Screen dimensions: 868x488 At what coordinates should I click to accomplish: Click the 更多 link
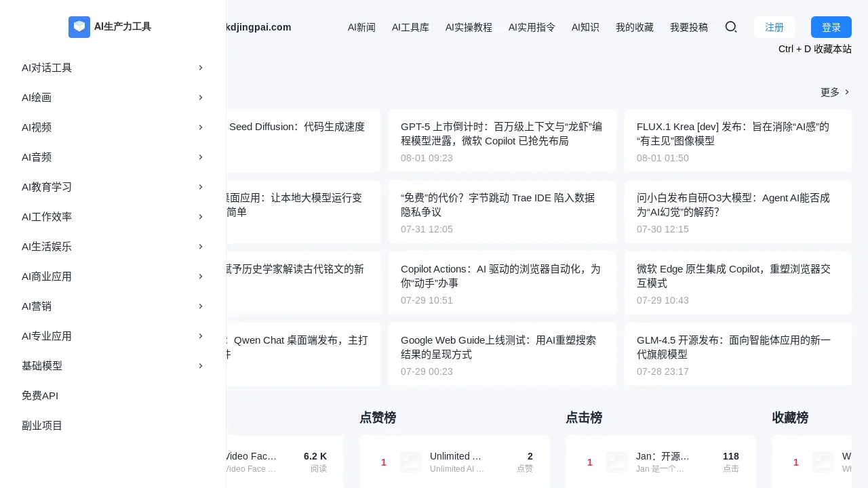[x=835, y=92]
